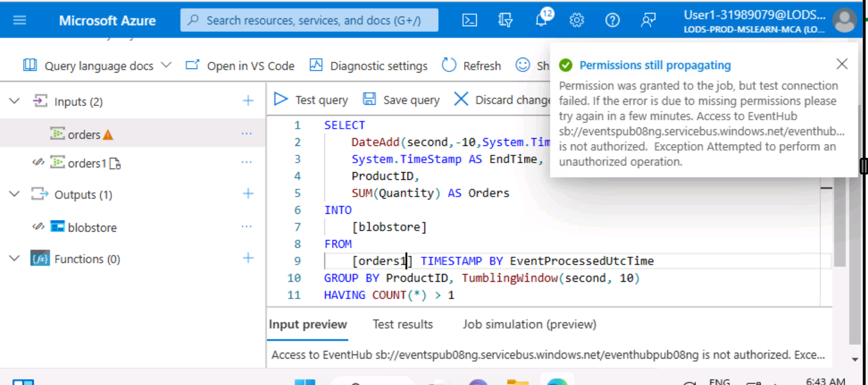The height and width of the screenshot is (385, 868).
Task: Place cursor in [orders1] on line 9
Action: (x=382, y=261)
